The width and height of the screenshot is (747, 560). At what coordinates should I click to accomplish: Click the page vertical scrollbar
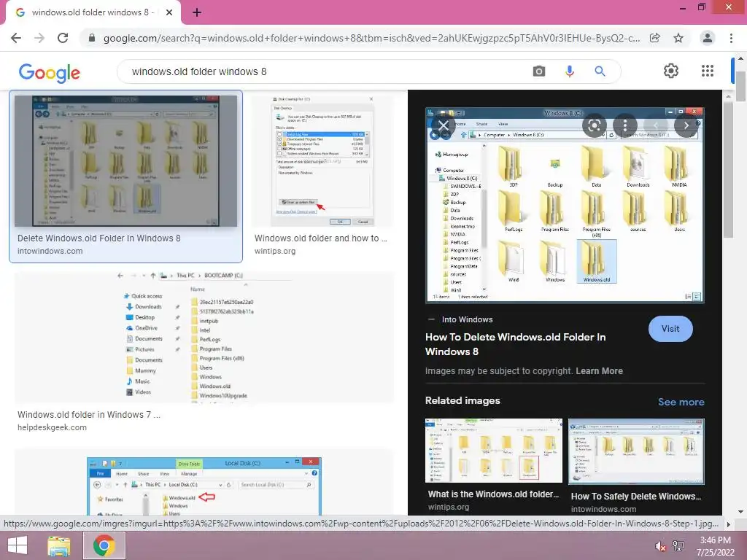(x=741, y=86)
